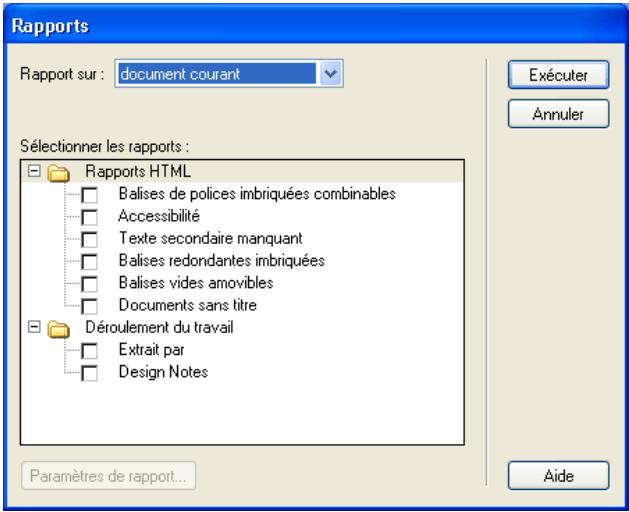Open Aide for the reports dialog

pos(558,476)
